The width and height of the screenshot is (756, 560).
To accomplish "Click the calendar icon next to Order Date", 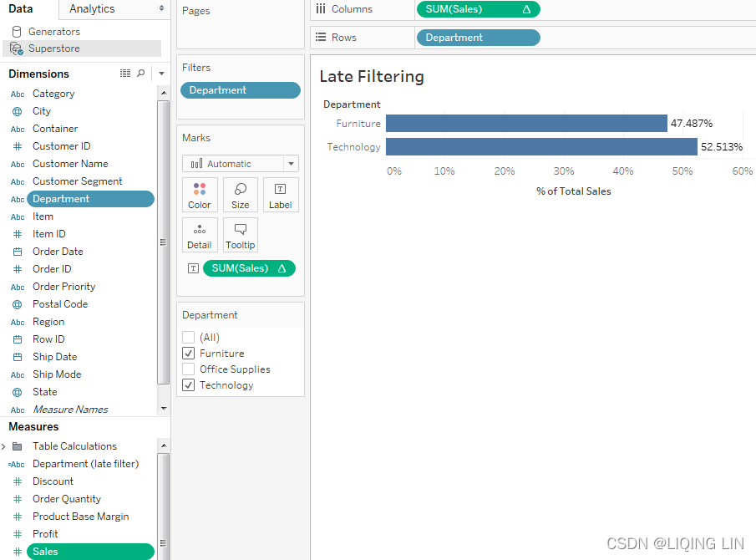I will (18, 252).
